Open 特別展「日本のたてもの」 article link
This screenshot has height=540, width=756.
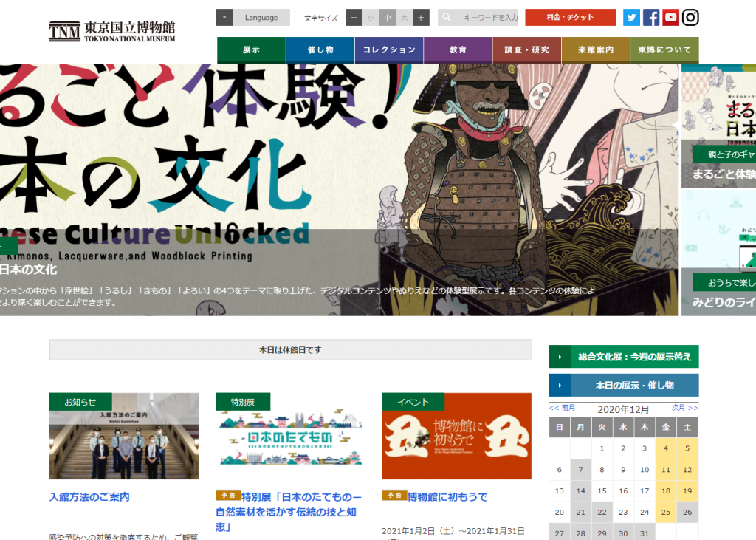pos(289,511)
